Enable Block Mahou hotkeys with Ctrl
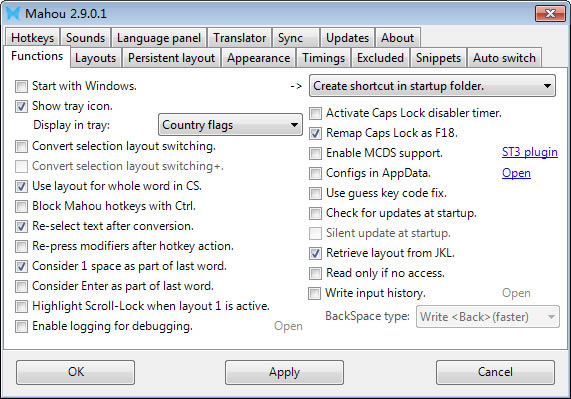Viewport: 571px width, 399px height. click(x=21, y=206)
